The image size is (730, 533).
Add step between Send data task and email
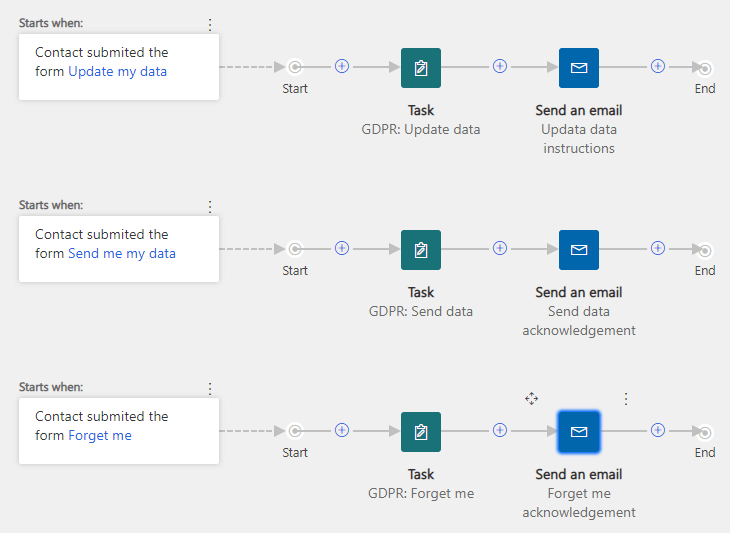[x=500, y=248]
